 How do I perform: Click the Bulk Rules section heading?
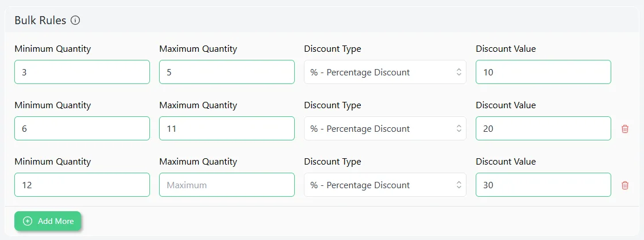(40, 20)
